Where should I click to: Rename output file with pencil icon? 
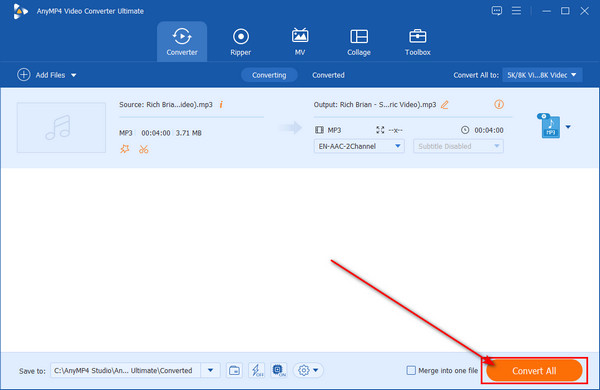click(445, 104)
